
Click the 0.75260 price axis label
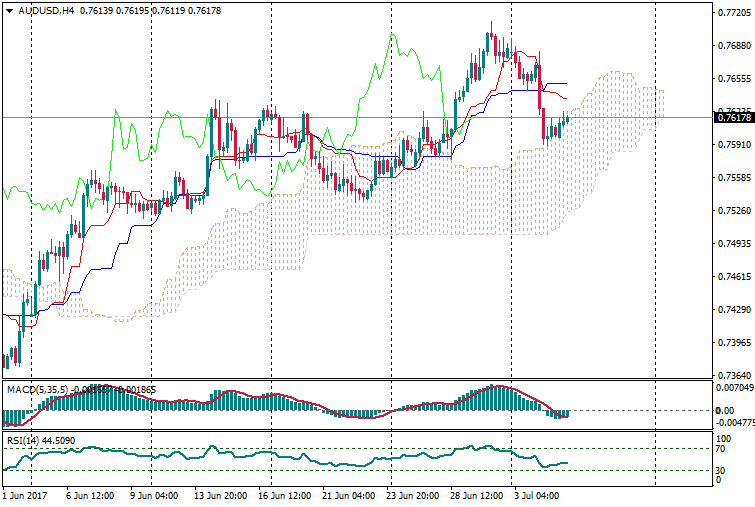735,211
